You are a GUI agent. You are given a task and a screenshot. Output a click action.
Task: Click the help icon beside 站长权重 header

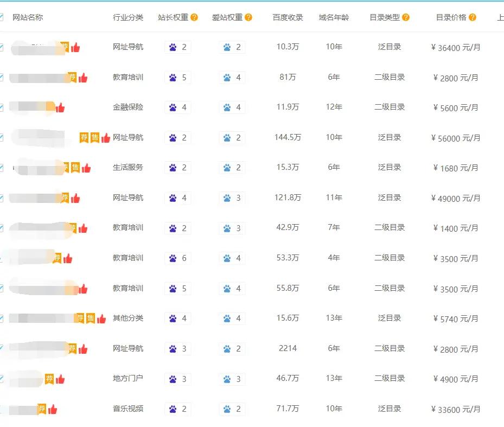194,17
